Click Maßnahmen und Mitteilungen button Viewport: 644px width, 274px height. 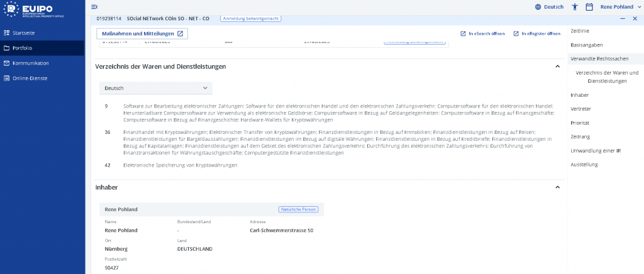[142, 33]
